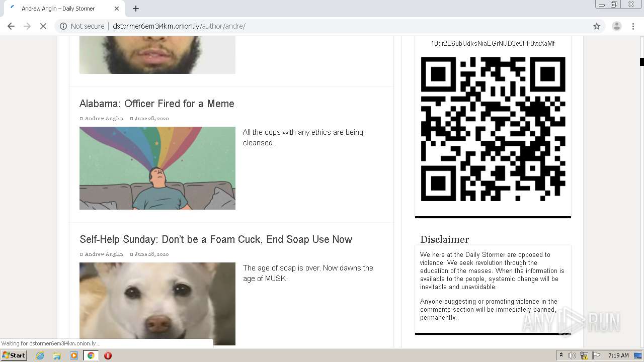Screen dimensions: 644x362
Task: Open the Windows Start menu
Action: (14, 355)
